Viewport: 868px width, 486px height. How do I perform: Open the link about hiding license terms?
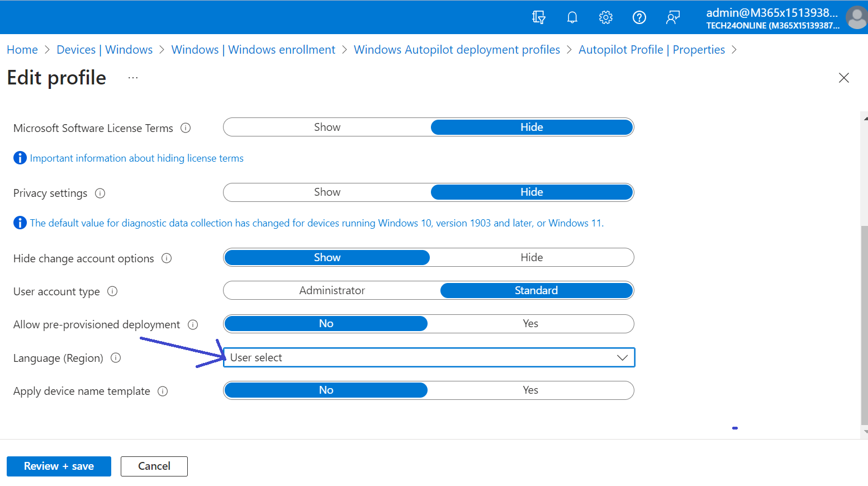(137, 158)
